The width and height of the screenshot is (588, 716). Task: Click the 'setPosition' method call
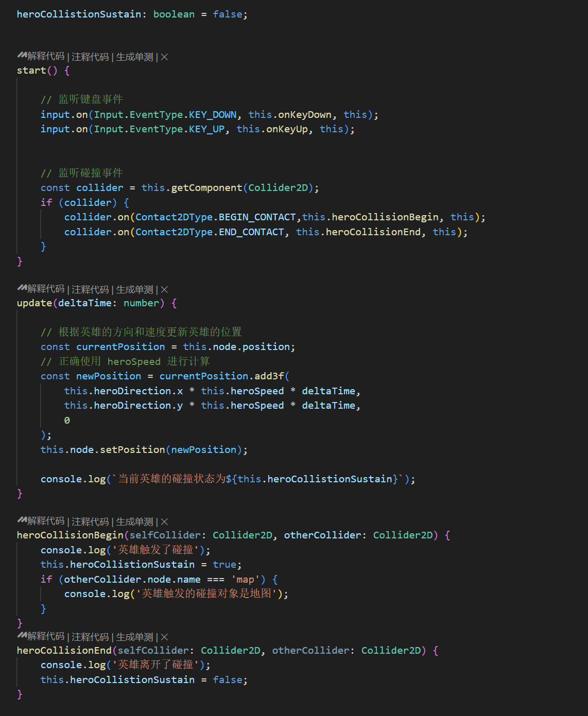click(133, 449)
